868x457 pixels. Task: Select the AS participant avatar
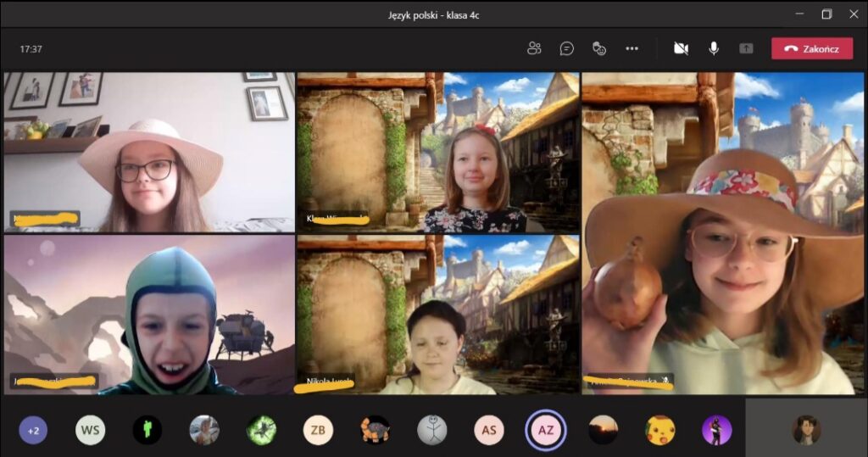pyautogui.click(x=489, y=431)
